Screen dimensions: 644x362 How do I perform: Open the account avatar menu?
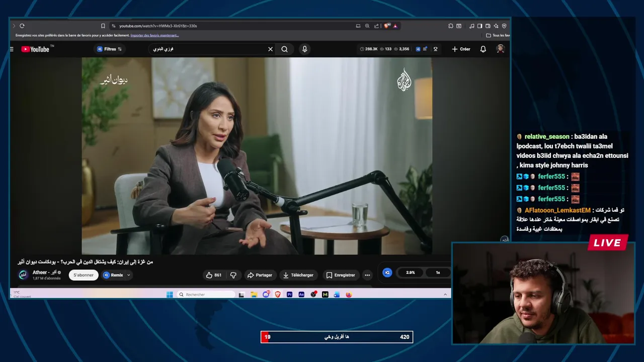(500, 49)
